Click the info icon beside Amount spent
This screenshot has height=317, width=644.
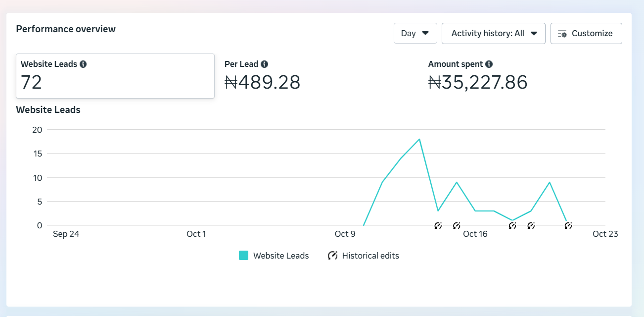pos(489,63)
